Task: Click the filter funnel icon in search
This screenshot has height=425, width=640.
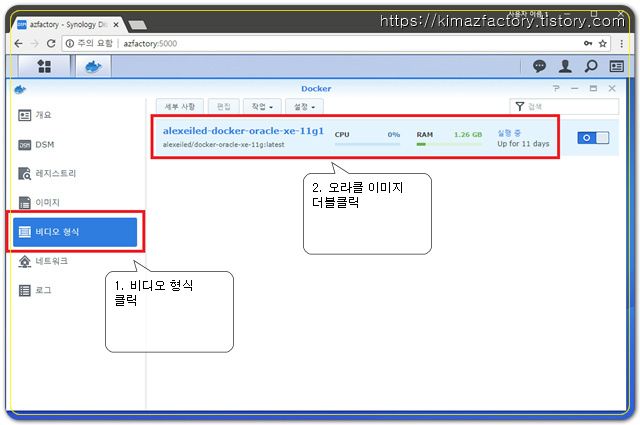Action: [x=519, y=107]
